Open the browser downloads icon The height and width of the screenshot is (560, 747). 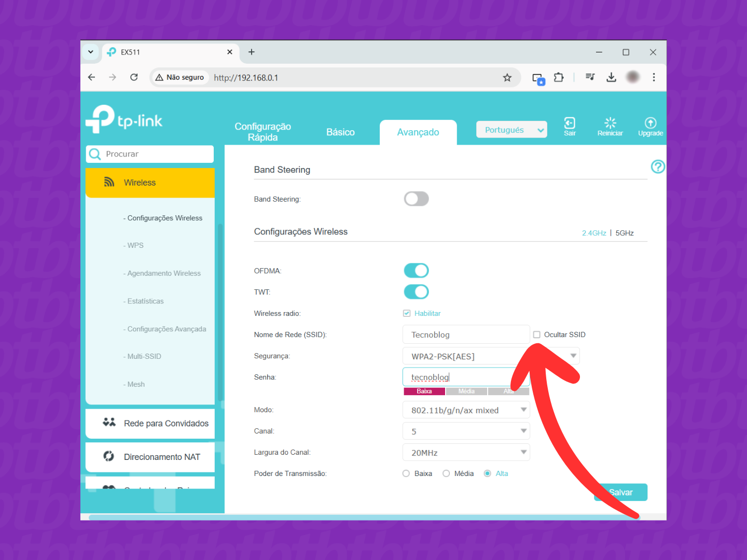(611, 77)
